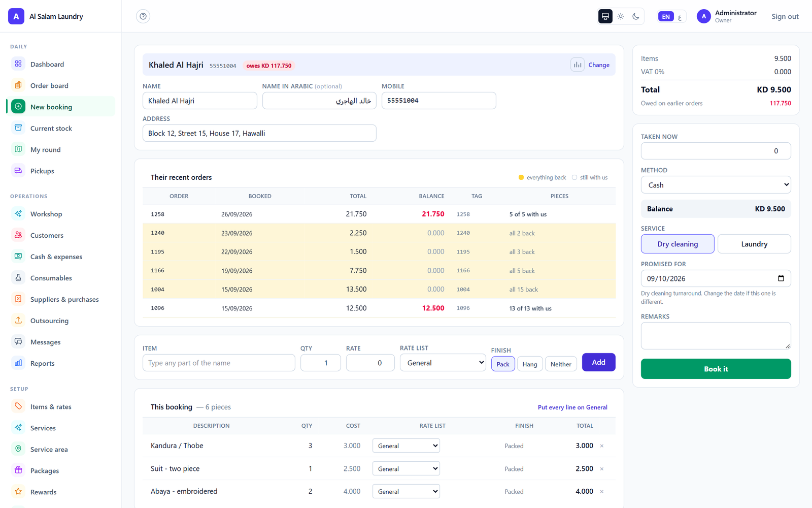Viewport: 812px width, 508px height.
Task: Click the Item name search field
Action: click(219, 363)
